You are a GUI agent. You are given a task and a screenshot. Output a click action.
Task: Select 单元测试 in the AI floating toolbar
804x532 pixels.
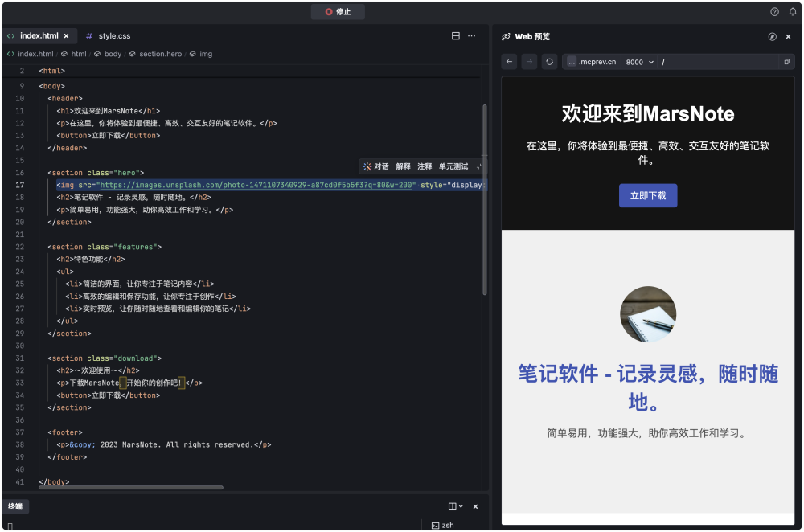tap(452, 166)
